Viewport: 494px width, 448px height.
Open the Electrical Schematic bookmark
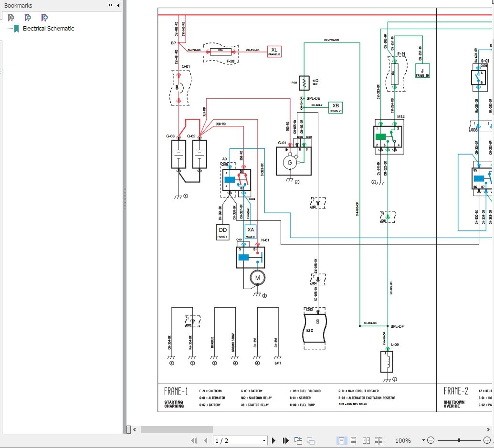(48, 29)
